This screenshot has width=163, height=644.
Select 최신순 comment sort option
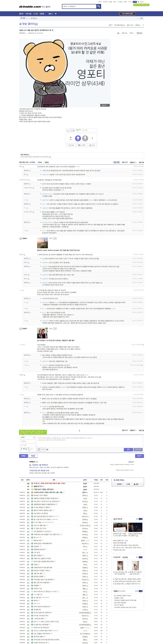pyautogui.click(x=39, y=162)
